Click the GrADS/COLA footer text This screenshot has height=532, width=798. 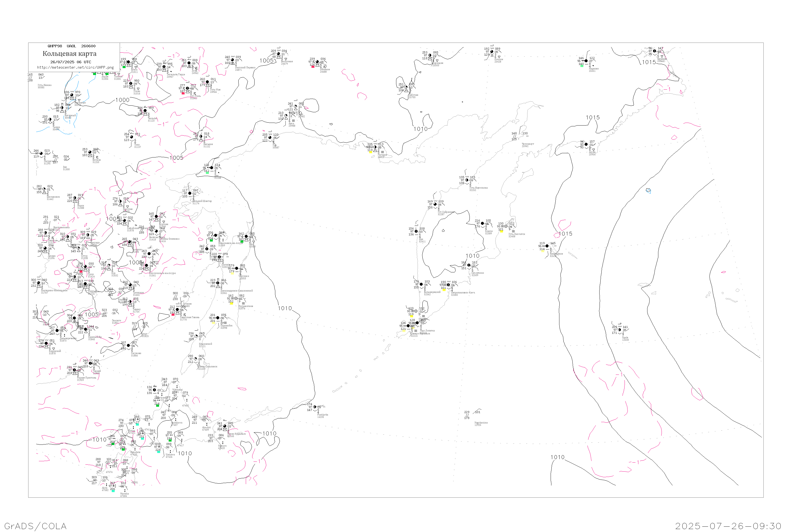[35, 526]
